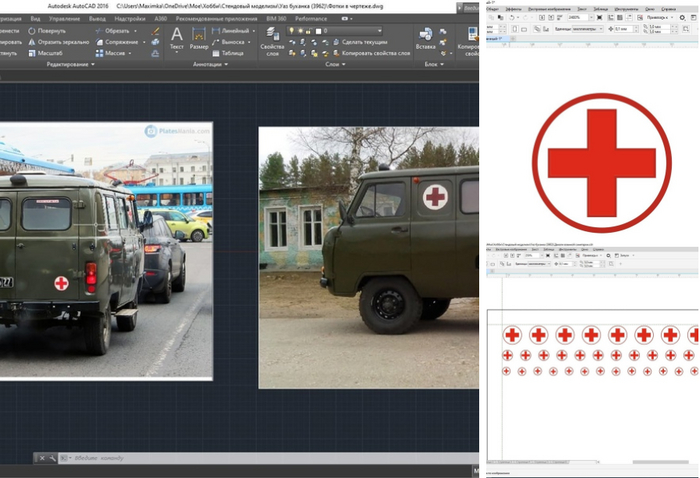700x478 pixels.
Task: Select landscape orientation icon upper CorelDRAW
Action: click(x=524, y=29)
